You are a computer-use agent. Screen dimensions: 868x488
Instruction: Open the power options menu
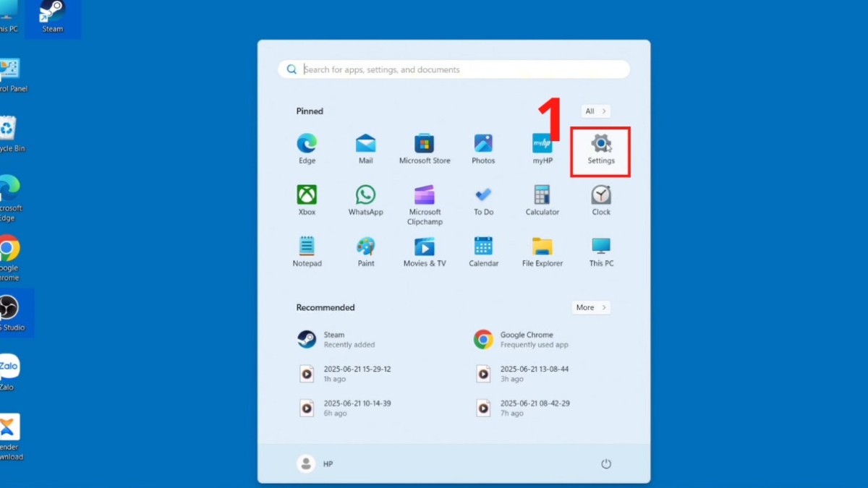[606, 463]
